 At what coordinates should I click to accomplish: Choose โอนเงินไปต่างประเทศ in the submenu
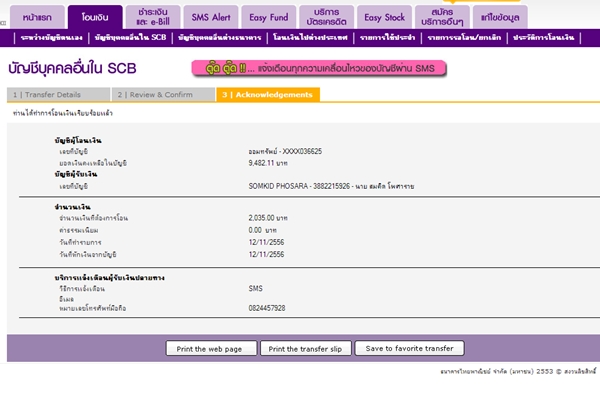(310, 37)
